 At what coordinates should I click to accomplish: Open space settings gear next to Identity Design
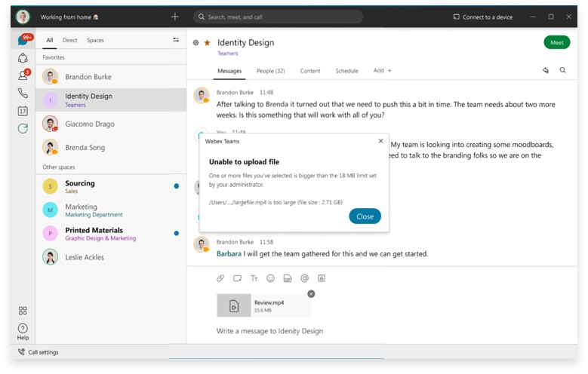195,43
